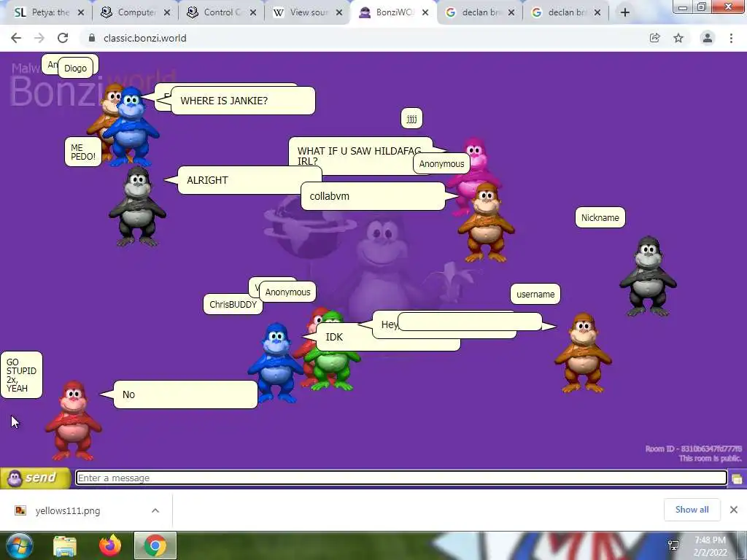Viewport: 747px width, 560px height.
Task: Click the 'Nickname' name tag
Action: (x=600, y=217)
